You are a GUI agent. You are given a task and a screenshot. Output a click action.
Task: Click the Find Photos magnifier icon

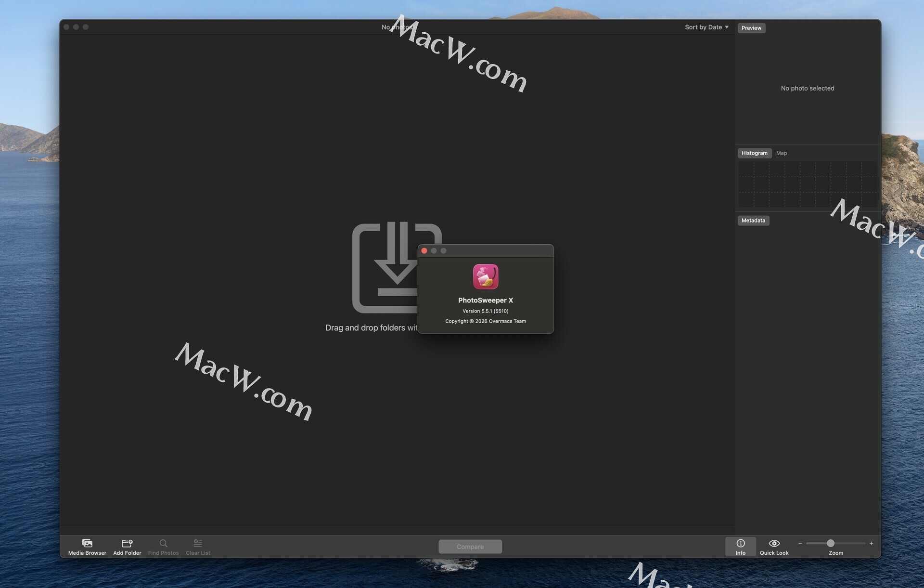(163, 543)
